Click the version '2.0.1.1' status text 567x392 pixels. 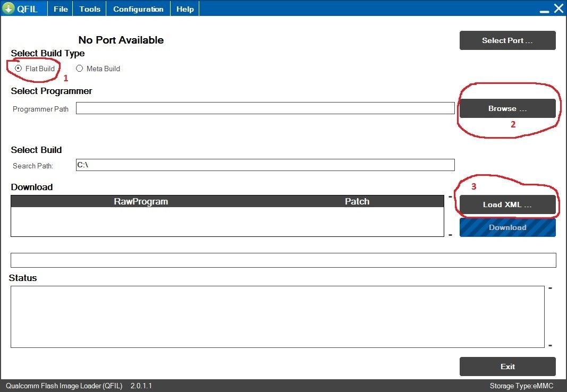tap(141, 386)
